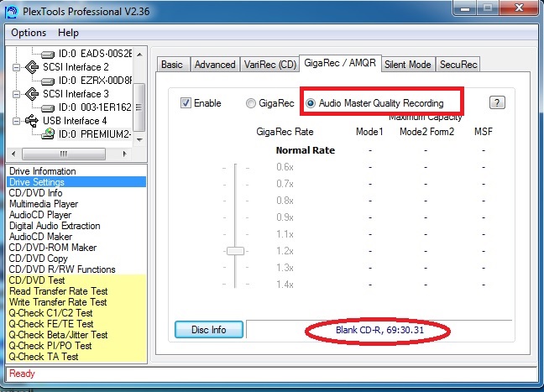Switch to the SecuRec tab
Screen dimensions: 544x392
click(458, 65)
